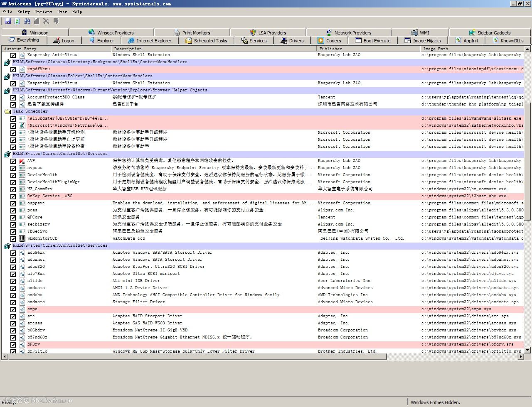Click the Task Scheduler folder icon

pos(7,111)
